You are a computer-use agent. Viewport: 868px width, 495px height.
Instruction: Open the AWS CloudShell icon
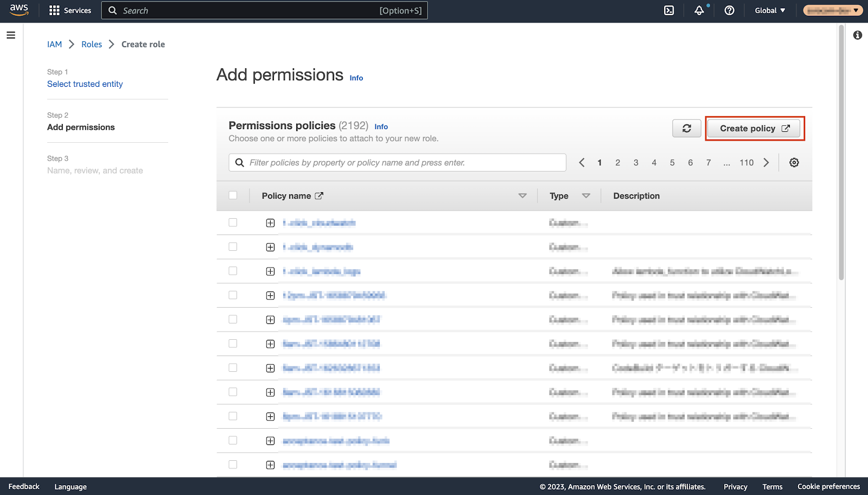click(669, 10)
